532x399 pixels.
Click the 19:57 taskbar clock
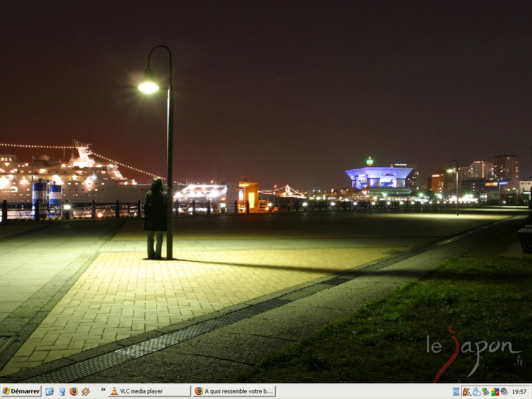pyautogui.click(x=519, y=392)
